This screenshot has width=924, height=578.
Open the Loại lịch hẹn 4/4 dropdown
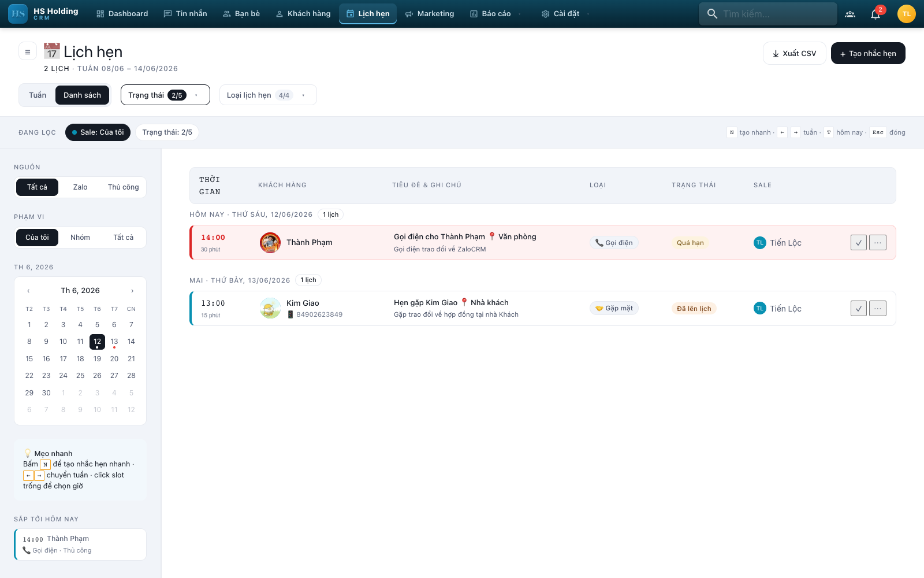[x=268, y=95]
